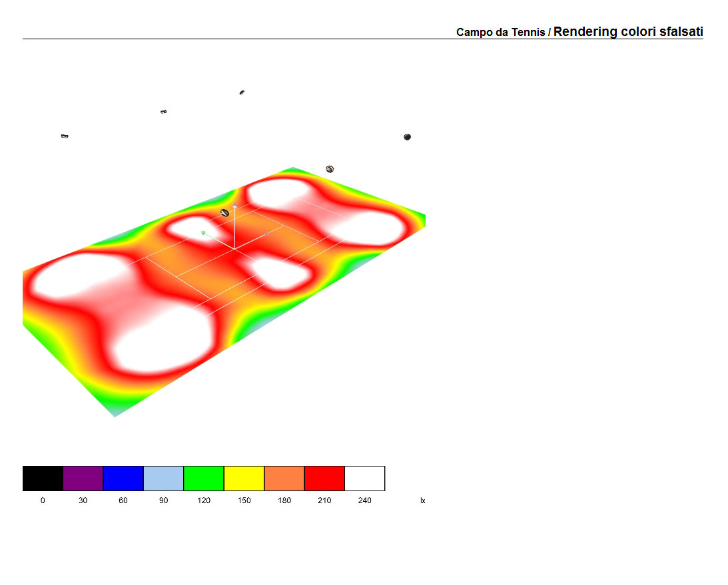The width and height of the screenshot is (728, 585).
Task: Click the purple legend swatch at 30
Action: coord(83,479)
